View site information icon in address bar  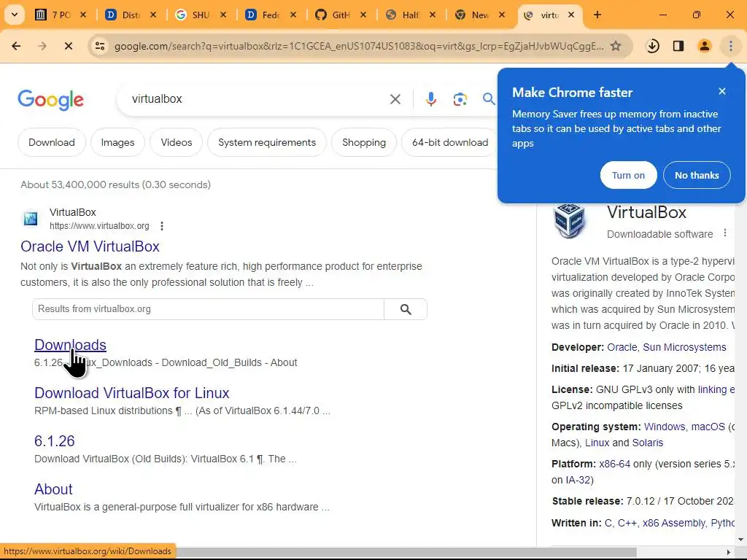point(99,46)
